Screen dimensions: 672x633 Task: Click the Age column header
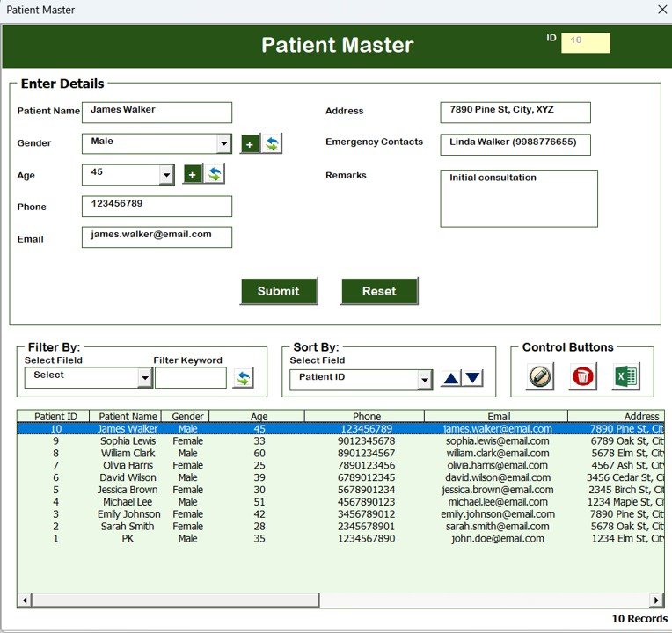coord(257,417)
